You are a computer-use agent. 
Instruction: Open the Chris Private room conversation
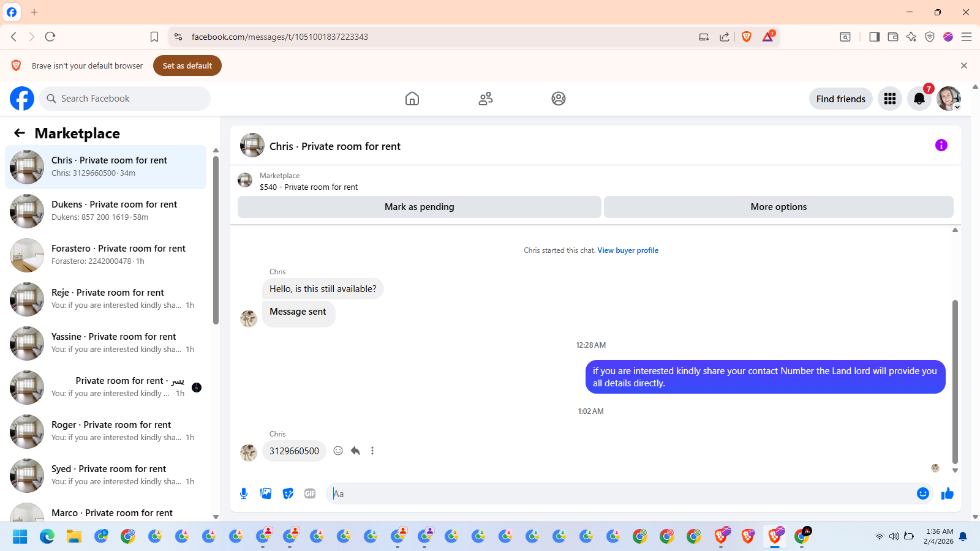pyautogui.click(x=105, y=167)
